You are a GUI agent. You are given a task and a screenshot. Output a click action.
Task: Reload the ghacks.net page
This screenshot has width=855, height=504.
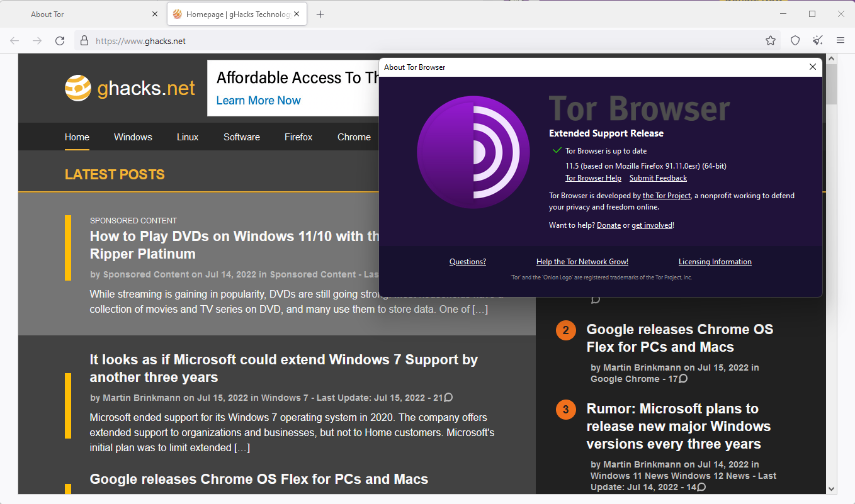click(x=60, y=41)
